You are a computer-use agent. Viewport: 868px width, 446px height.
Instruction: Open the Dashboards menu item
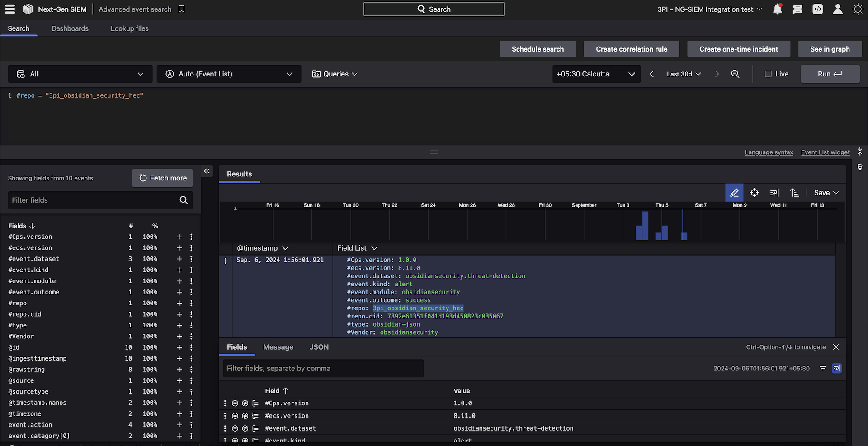tap(70, 28)
